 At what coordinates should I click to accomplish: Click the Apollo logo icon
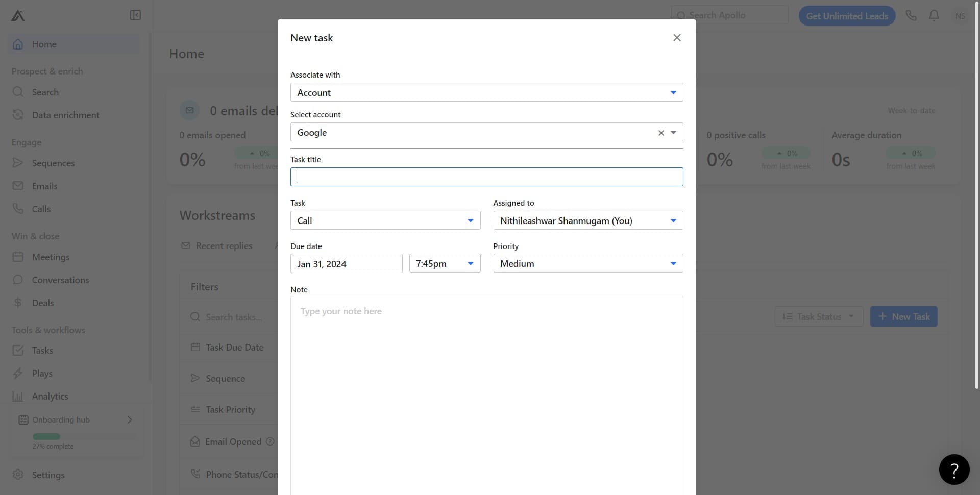point(18,16)
